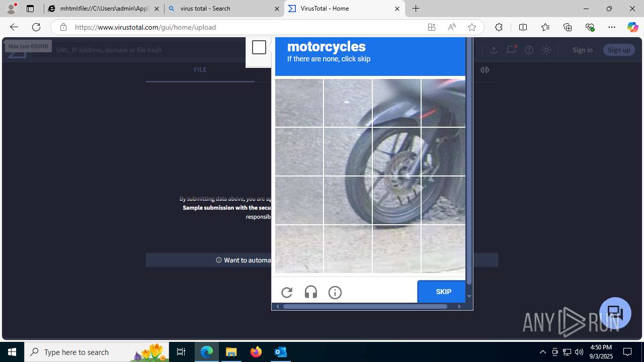The width and height of the screenshot is (644, 362).
Task: Click the Sign up button
Action: point(618,50)
